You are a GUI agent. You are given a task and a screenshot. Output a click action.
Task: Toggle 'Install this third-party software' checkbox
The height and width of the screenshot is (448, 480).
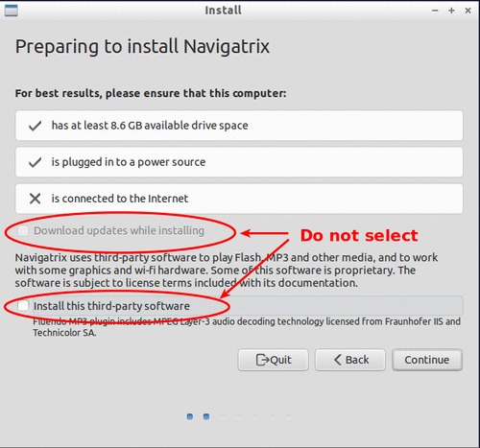click(x=23, y=305)
